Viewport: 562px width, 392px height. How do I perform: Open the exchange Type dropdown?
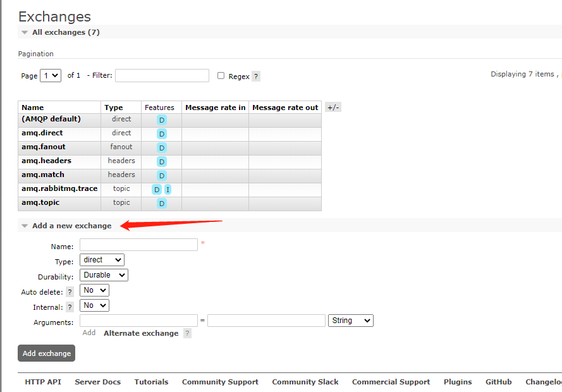[x=102, y=260]
